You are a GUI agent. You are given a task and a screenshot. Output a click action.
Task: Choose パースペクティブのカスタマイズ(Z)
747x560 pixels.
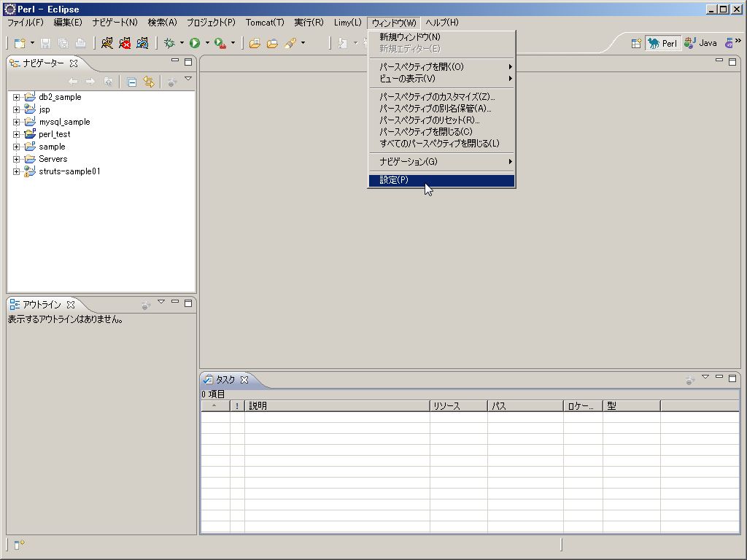[441, 97]
